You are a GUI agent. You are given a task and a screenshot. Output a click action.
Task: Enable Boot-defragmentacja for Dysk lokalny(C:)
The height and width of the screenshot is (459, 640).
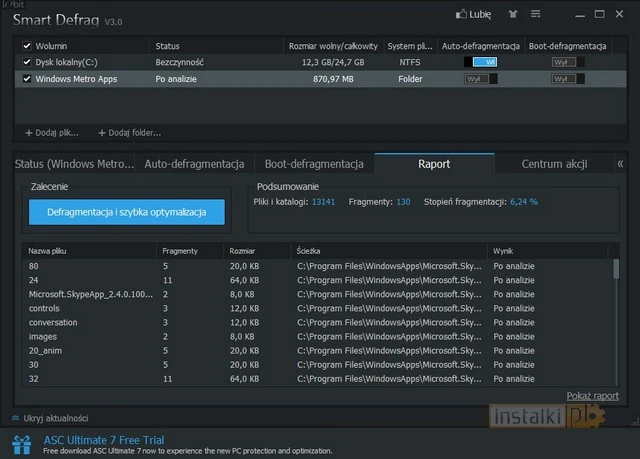[568, 62]
